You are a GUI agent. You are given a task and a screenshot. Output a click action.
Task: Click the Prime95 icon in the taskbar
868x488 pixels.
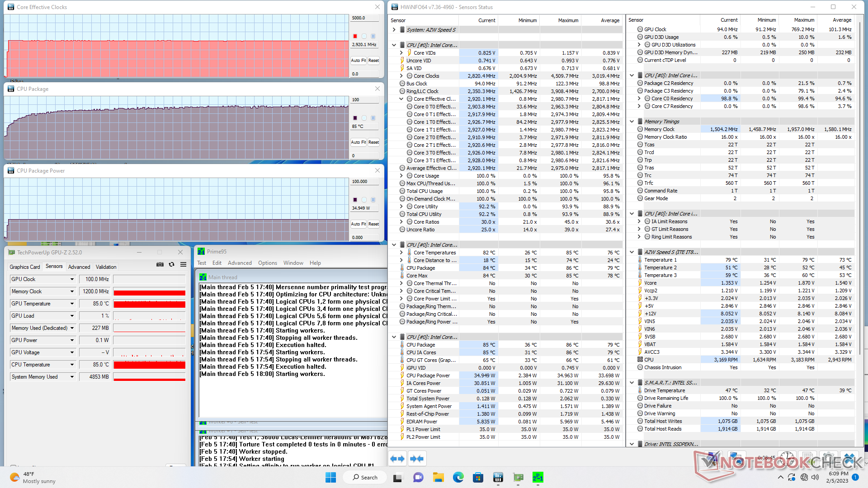538,477
